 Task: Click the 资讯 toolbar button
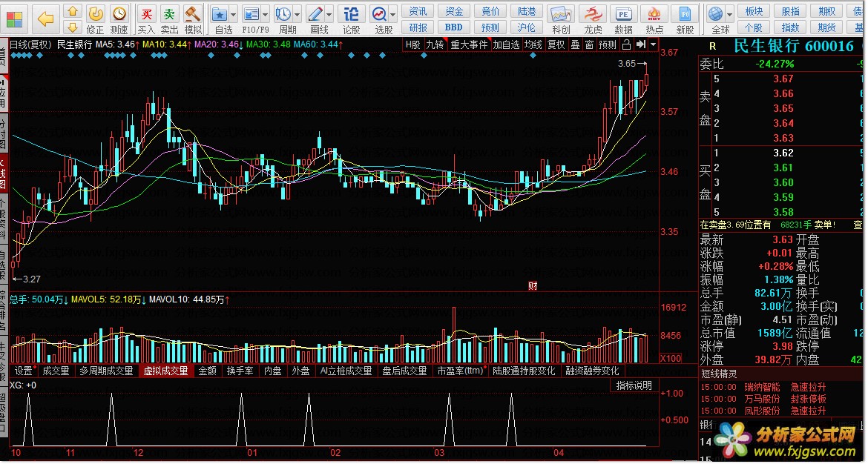coord(418,11)
